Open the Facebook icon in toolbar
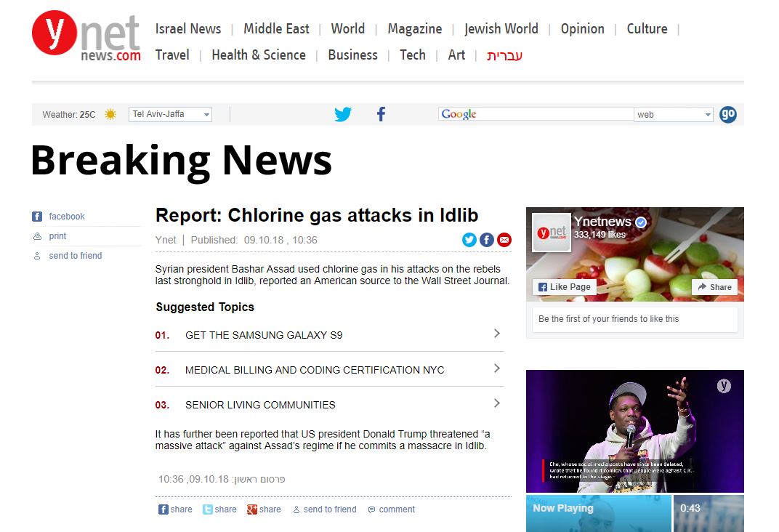Screen dimensions: 779x532 pos(381,114)
